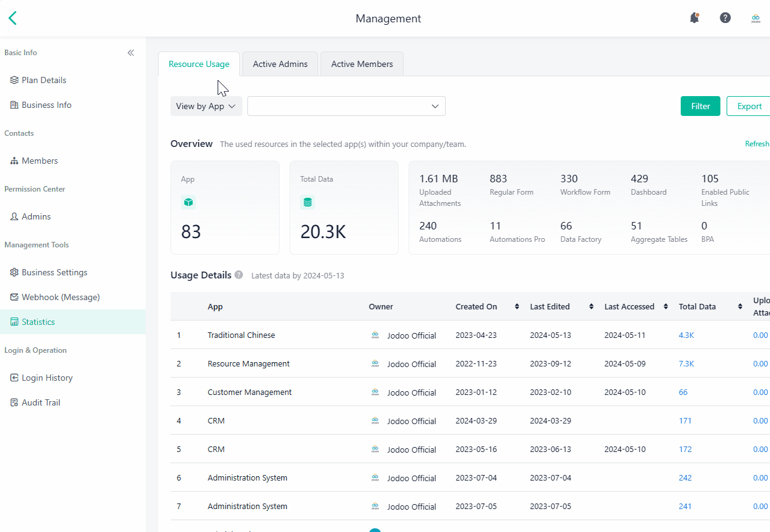This screenshot has height=532, width=770.
Task: Click the Refresh link
Action: click(756, 144)
